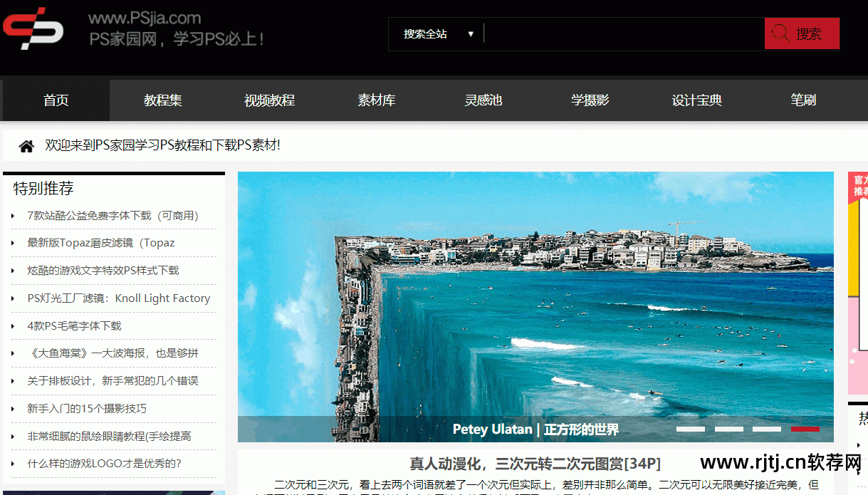Navigate to 学摄影 section
This screenshot has width=868, height=495.
click(590, 100)
